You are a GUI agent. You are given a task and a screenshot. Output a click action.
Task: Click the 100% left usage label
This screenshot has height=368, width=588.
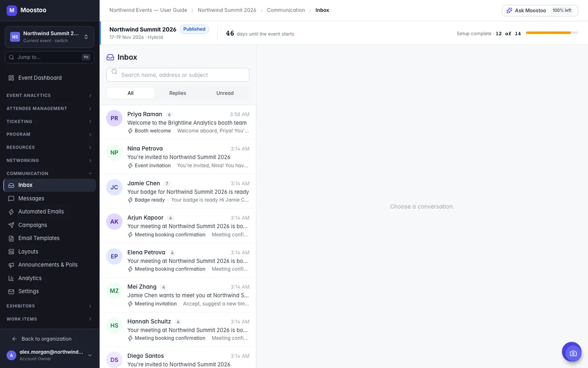(562, 10)
